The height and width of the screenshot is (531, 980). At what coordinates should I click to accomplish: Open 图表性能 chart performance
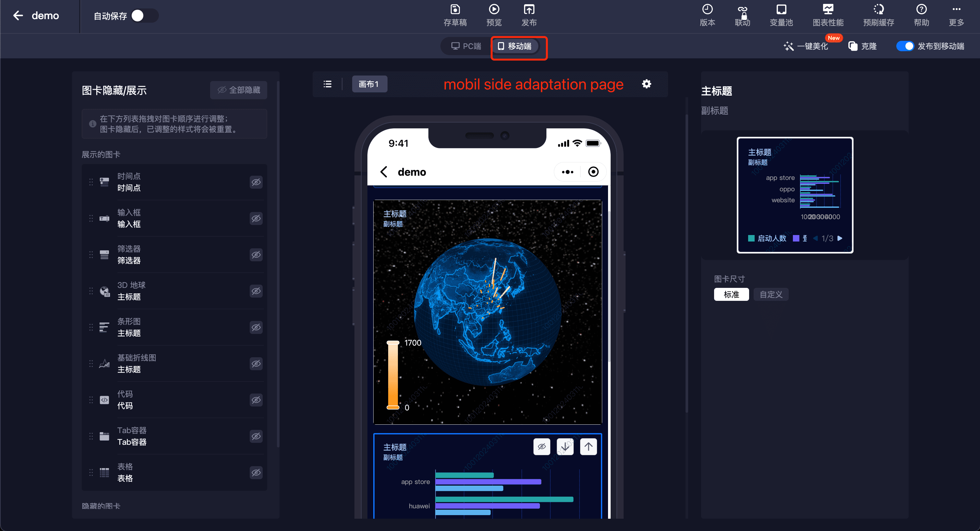(828, 15)
